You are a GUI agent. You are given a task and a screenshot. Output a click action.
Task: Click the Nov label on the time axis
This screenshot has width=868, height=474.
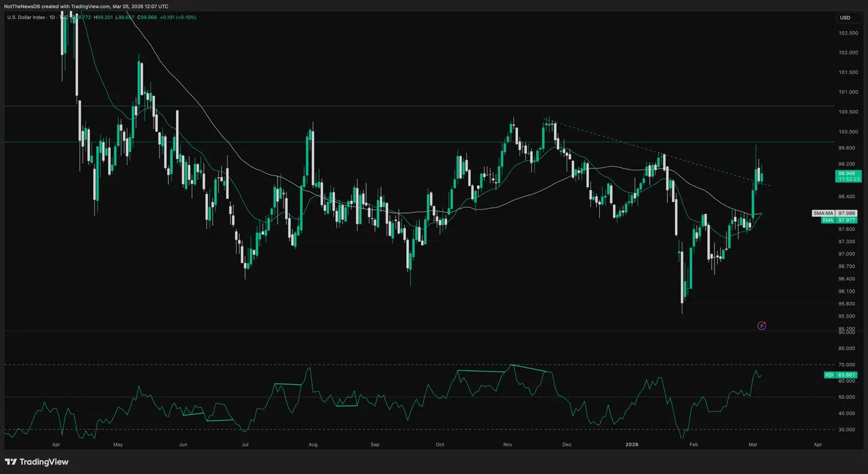click(x=508, y=444)
